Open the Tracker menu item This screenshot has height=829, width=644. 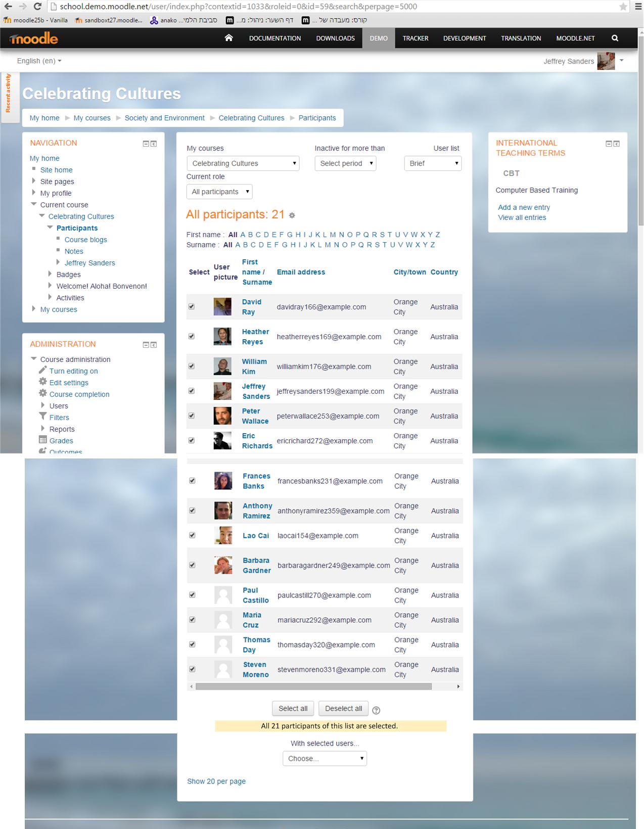point(416,38)
